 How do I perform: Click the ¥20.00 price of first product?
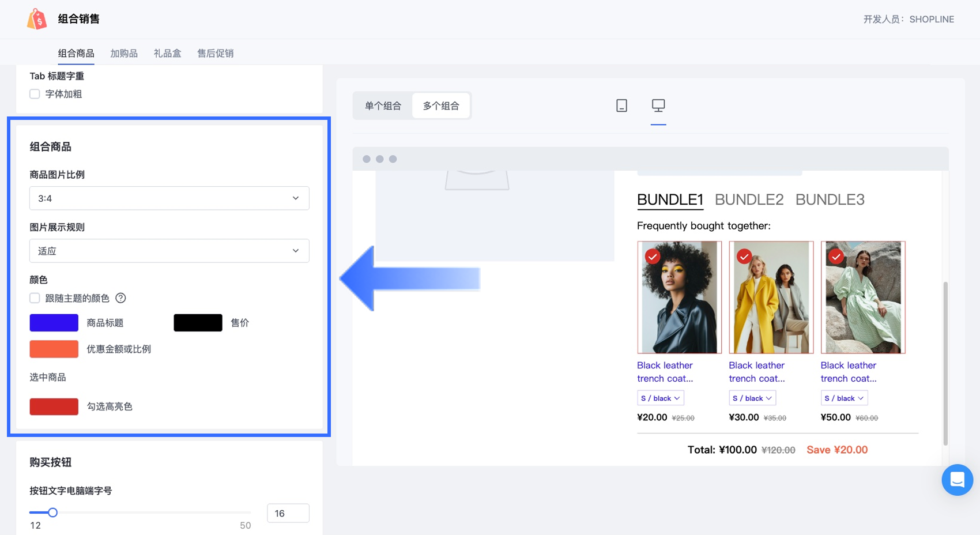click(x=652, y=417)
